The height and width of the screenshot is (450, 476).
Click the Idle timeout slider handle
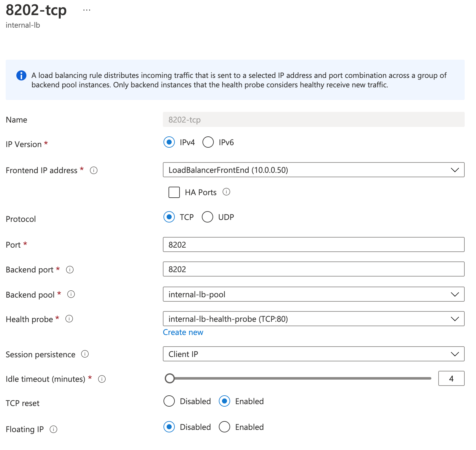click(170, 378)
